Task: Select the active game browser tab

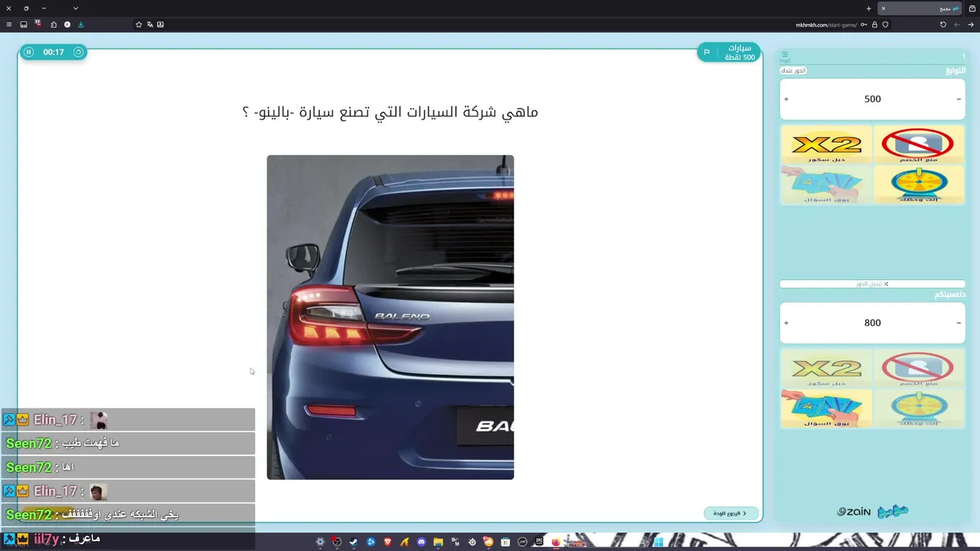Action: click(x=920, y=8)
